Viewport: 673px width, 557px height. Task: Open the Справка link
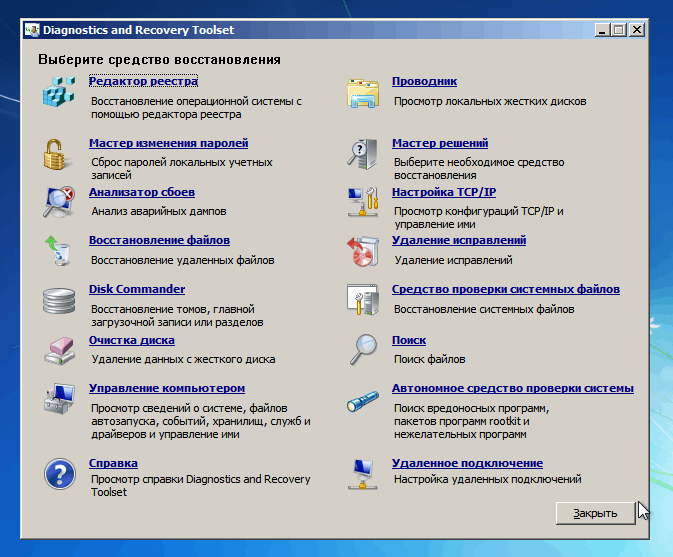[113, 463]
